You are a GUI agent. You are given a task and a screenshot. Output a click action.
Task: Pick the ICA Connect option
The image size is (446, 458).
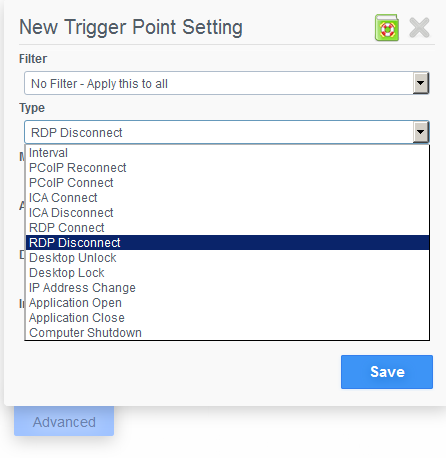point(227,198)
